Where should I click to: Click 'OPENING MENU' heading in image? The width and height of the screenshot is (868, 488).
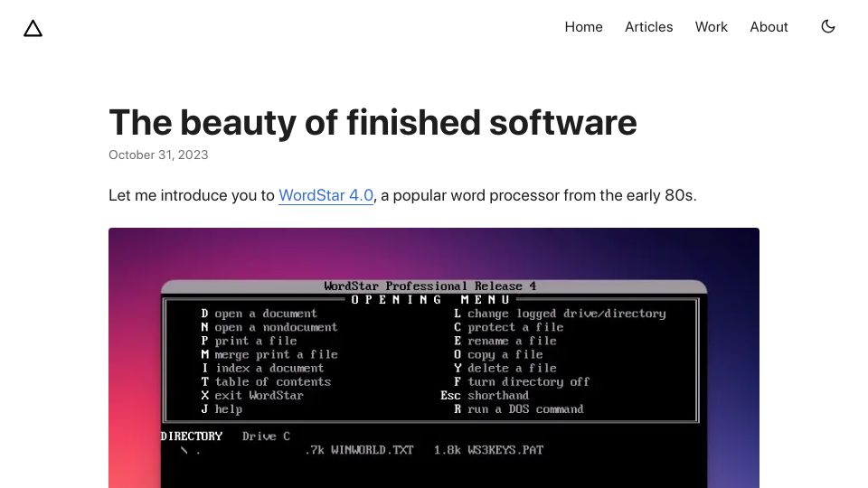coord(430,299)
